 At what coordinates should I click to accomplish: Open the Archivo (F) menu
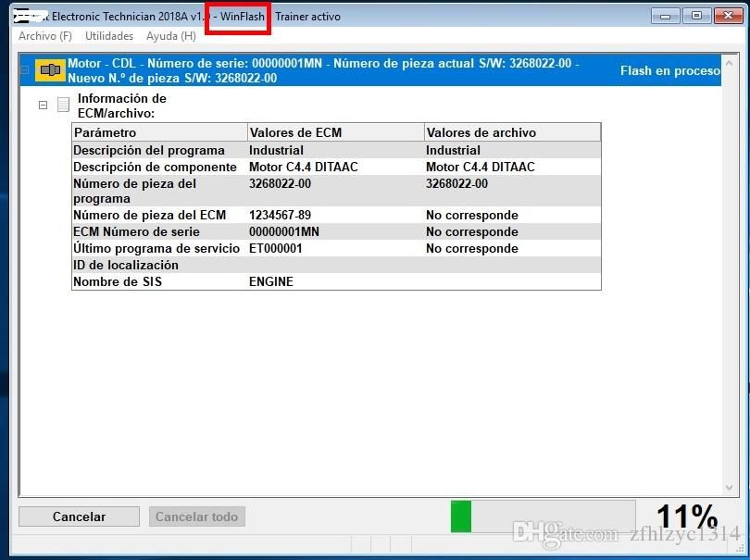(x=45, y=36)
